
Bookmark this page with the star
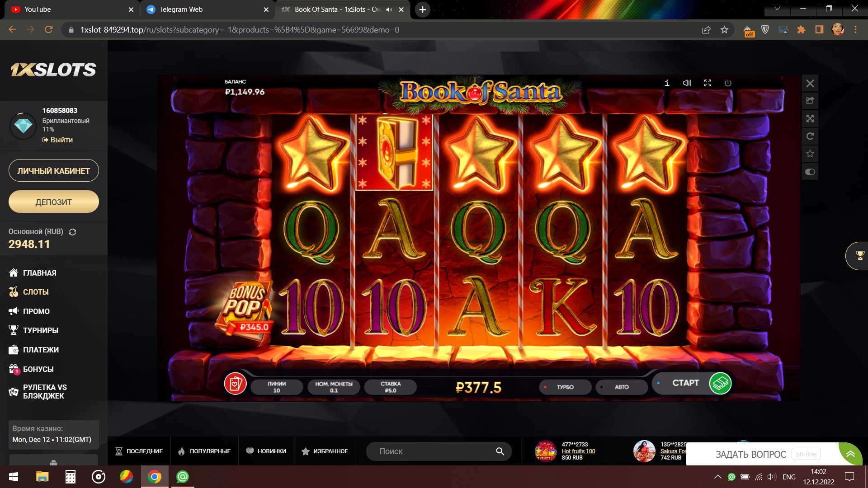click(725, 30)
